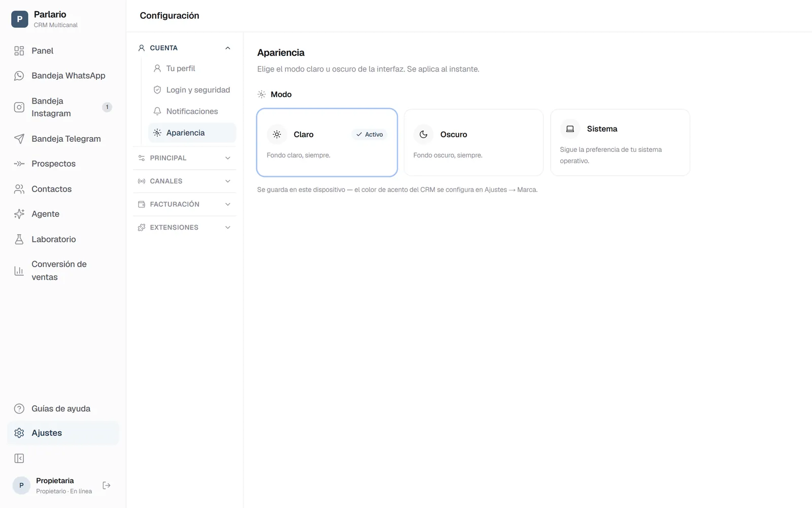Screen dimensions: 812x508
Task: Select the Claro mode card
Action: (x=327, y=143)
